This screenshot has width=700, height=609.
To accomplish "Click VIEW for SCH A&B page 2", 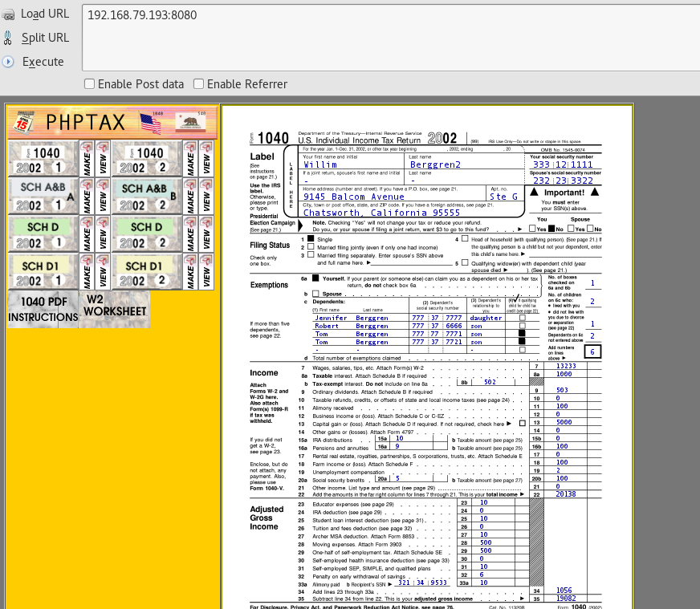I will (206, 197).
